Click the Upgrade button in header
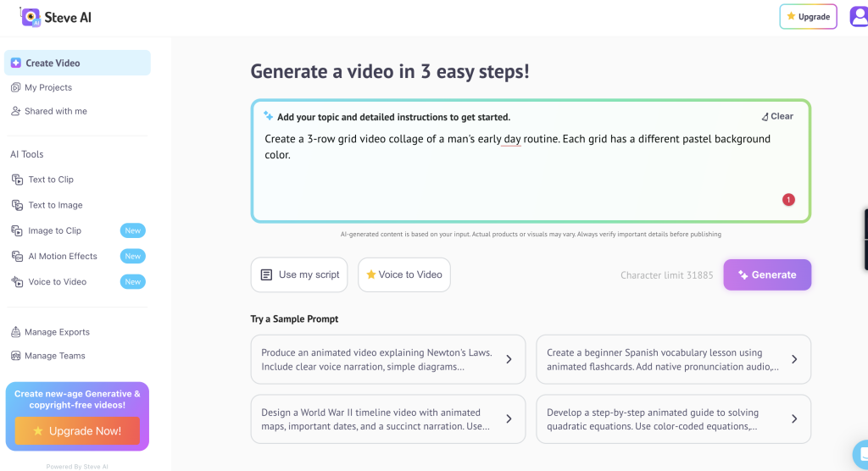 tap(808, 17)
